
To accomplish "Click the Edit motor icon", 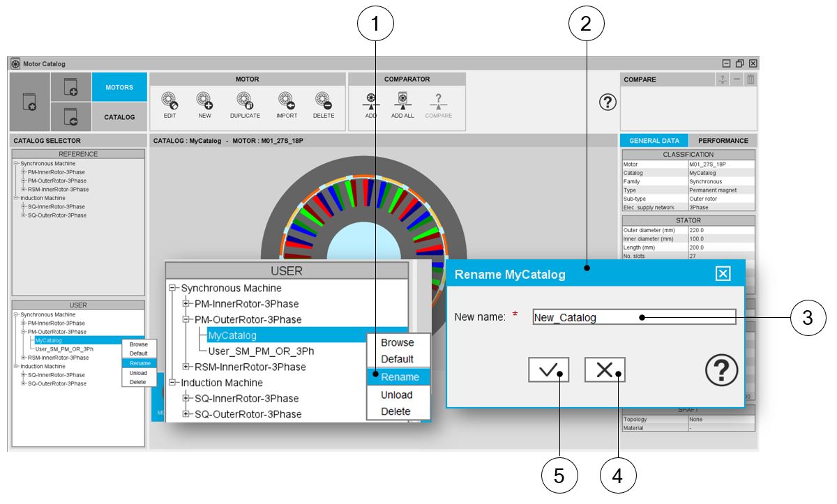I will 169,100.
